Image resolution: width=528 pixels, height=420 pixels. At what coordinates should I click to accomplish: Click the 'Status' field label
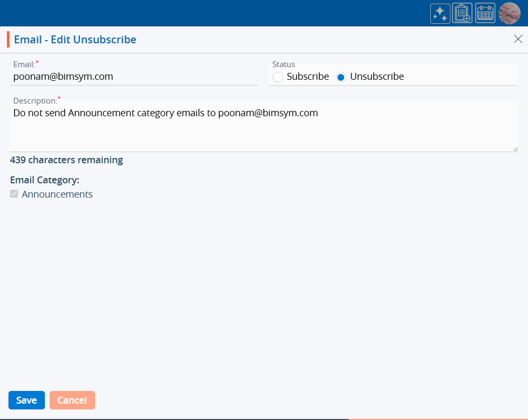(284, 64)
